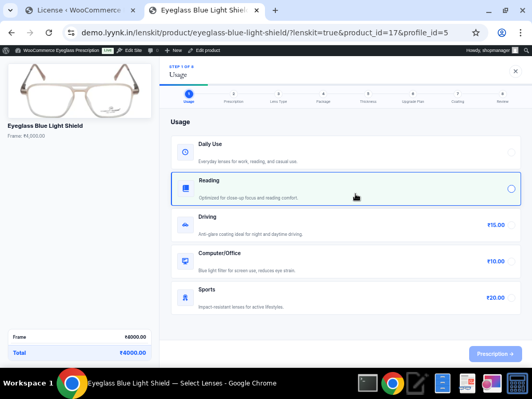Select the Driving radio button
The width and height of the screenshot is (532, 399).
[x=511, y=225]
